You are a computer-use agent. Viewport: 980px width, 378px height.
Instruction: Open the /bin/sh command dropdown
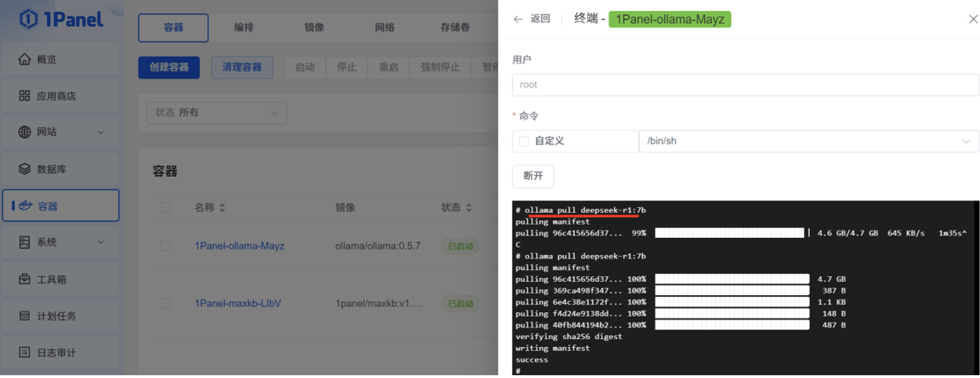(x=808, y=141)
